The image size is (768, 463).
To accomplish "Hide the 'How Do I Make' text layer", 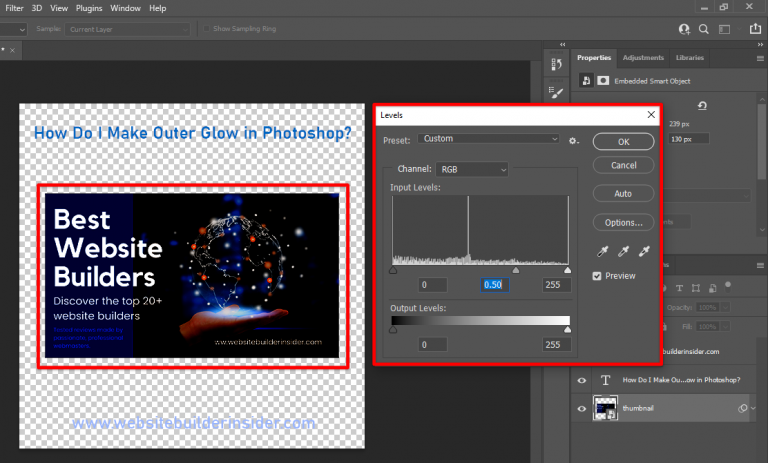I will [x=581, y=380].
